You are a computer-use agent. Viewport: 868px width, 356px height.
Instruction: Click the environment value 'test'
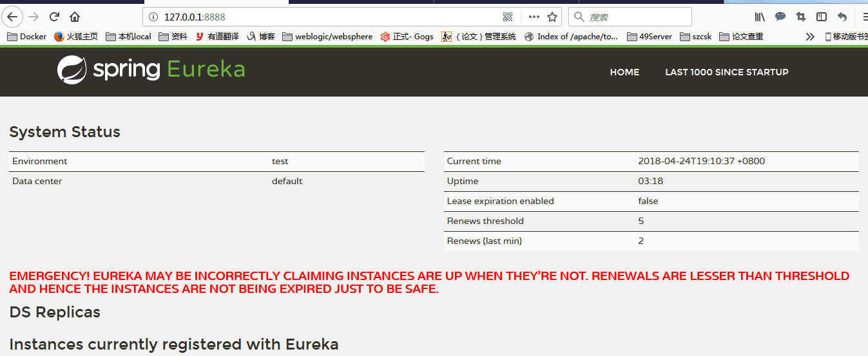[280, 161]
